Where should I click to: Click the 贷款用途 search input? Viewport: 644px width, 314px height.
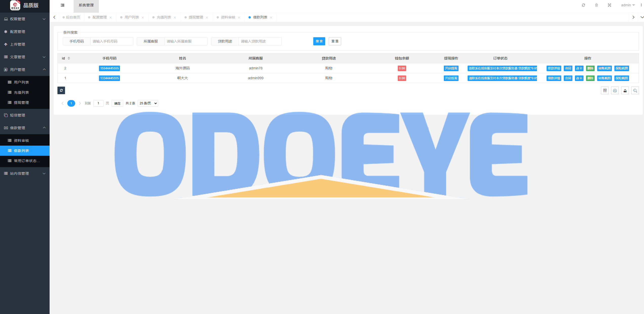[x=260, y=41]
